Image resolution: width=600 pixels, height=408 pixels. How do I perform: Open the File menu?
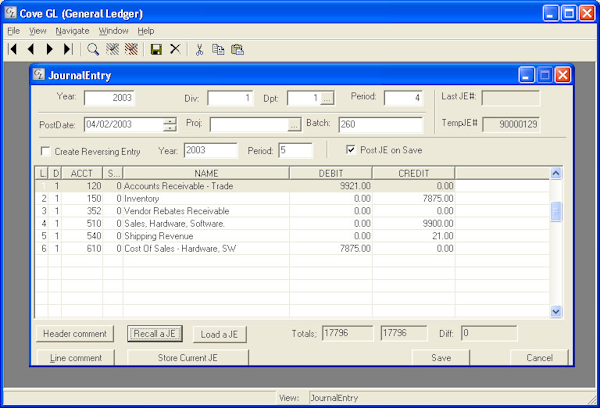pos(13,31)
